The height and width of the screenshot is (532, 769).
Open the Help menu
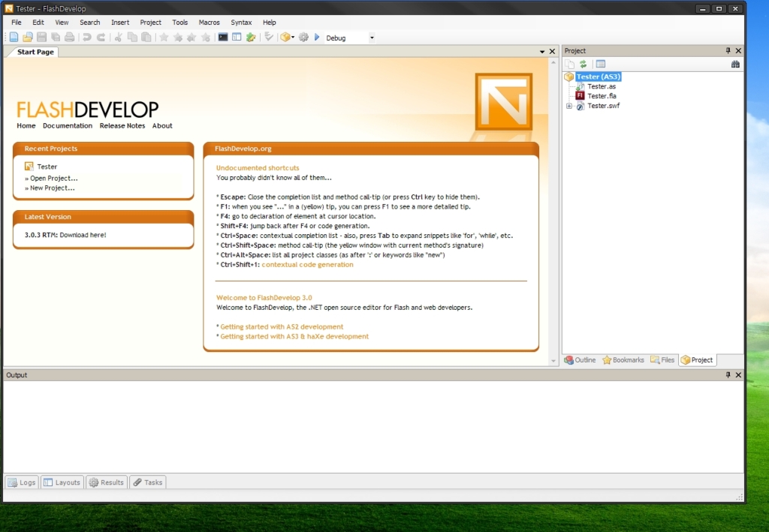click(270, 23)
